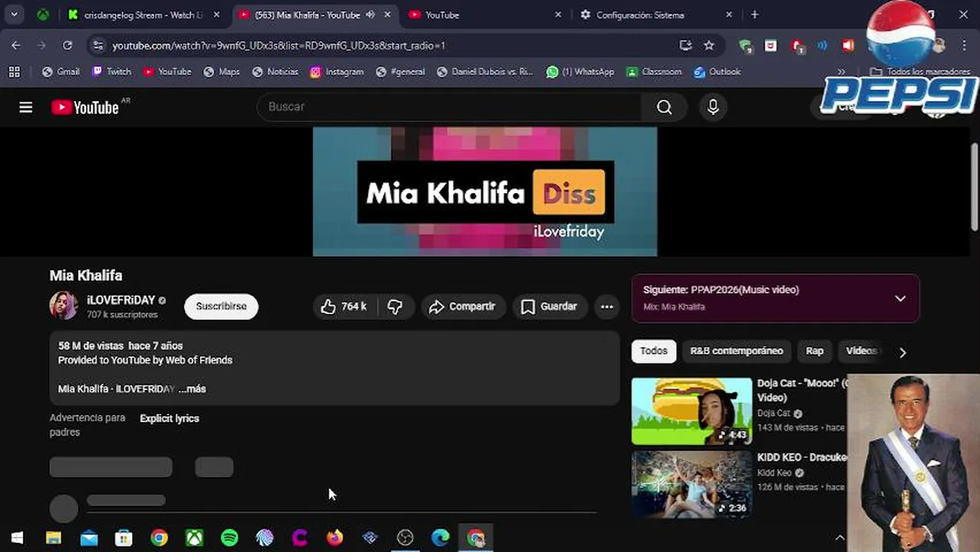
Task: Dislike the video with thumbs-down
Action: click(395, 307)
